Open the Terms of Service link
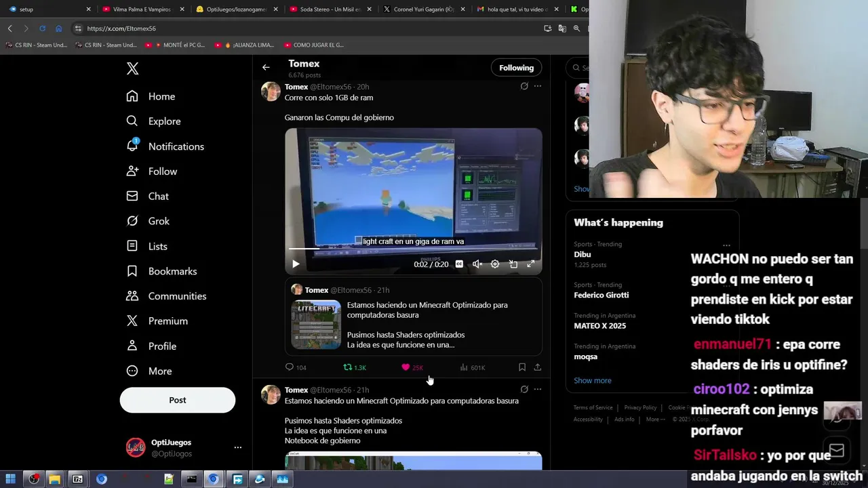Viewport: 868px width, 488px height. pyautogui.click(x=593, y=407)
